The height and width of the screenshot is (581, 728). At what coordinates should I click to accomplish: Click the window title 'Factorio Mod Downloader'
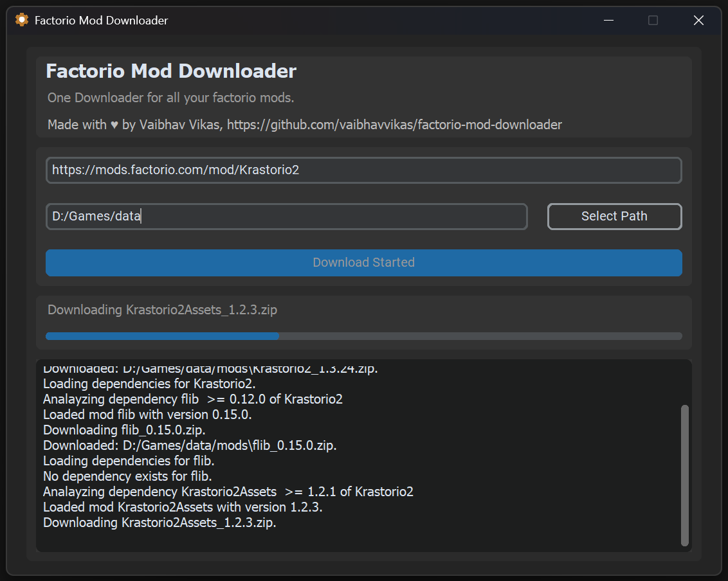pos(101,21)
